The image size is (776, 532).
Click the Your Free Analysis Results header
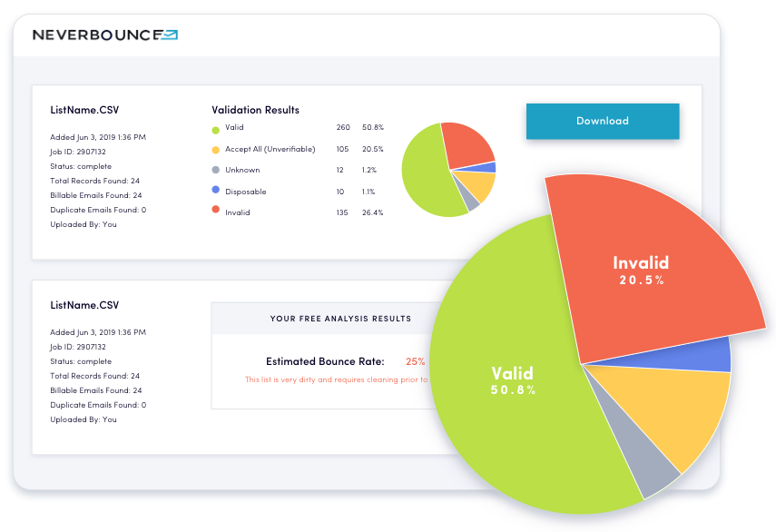tap(340, 319)
